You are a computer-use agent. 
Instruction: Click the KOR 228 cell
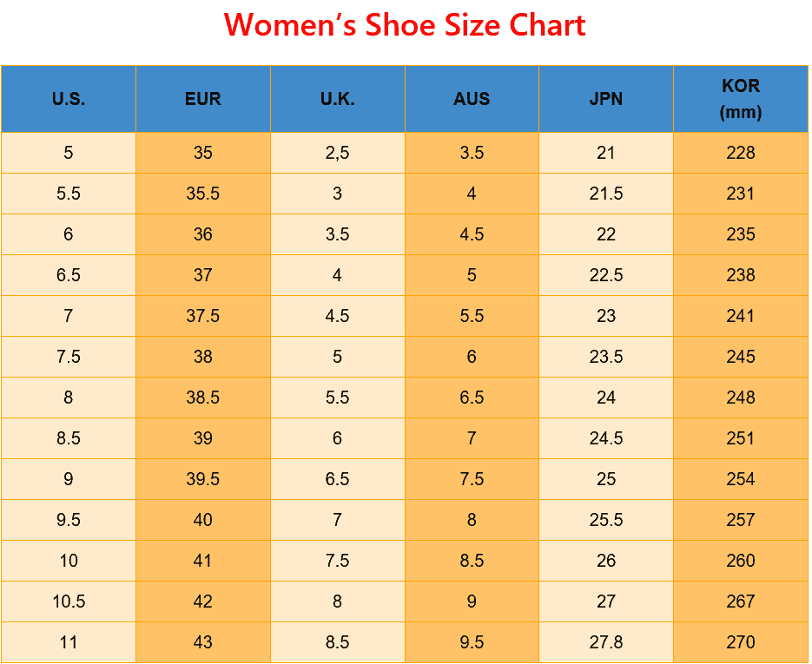741,153
